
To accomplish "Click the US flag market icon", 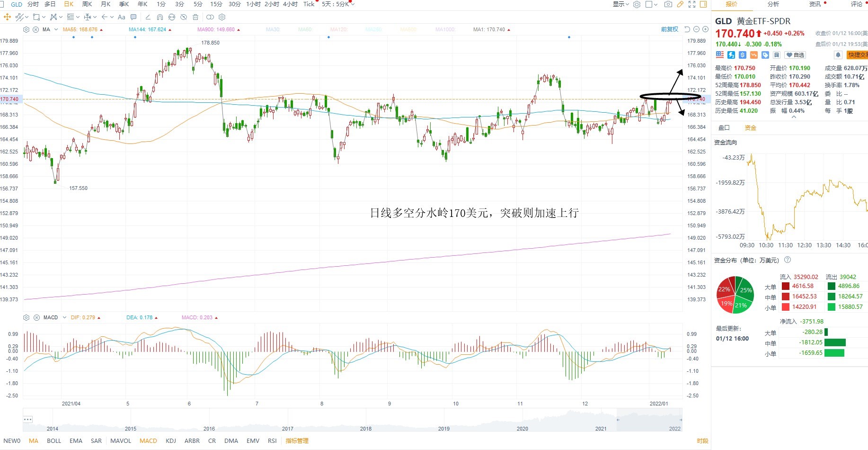I will 720,55.
